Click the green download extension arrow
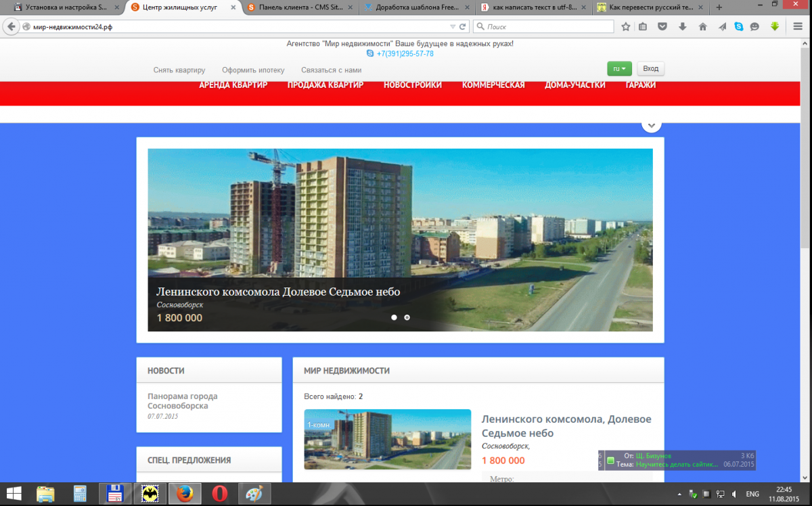The image size is (812, 506). point(775,27)
